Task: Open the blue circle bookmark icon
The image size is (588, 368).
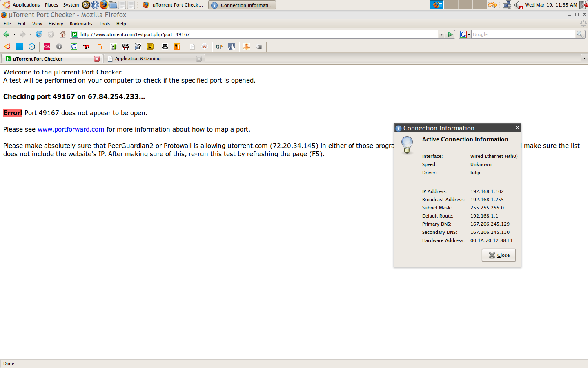Action: click(x=32, y=47)
